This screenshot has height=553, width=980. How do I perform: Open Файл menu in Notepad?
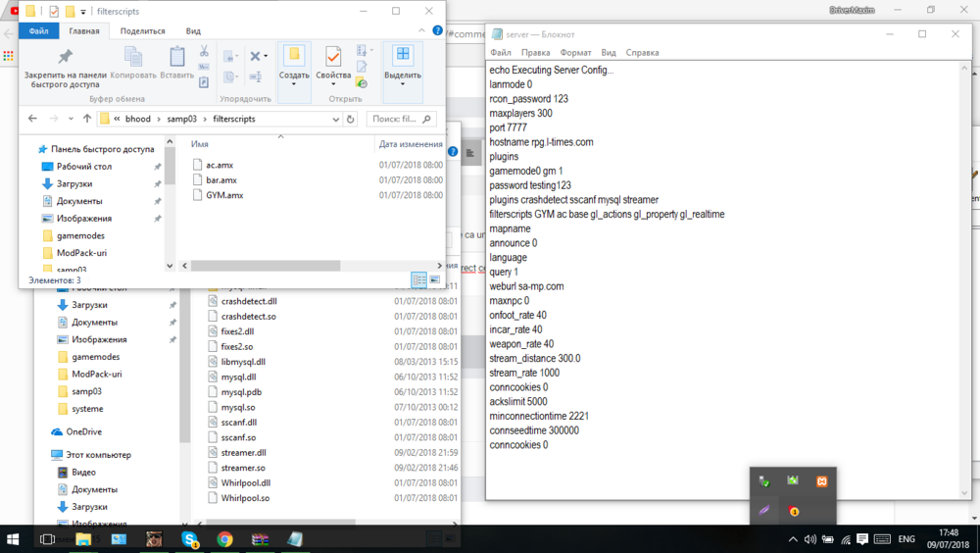[x=501, y=53]
